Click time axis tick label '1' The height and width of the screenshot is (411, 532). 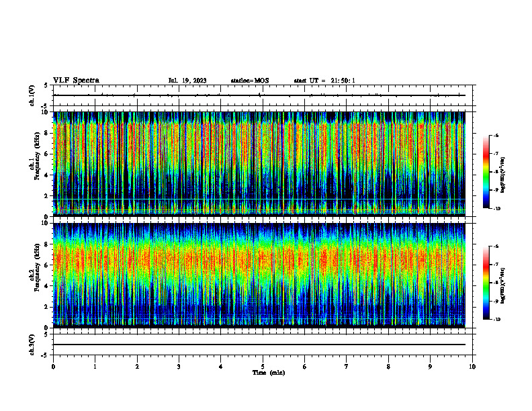pos(95,367)
